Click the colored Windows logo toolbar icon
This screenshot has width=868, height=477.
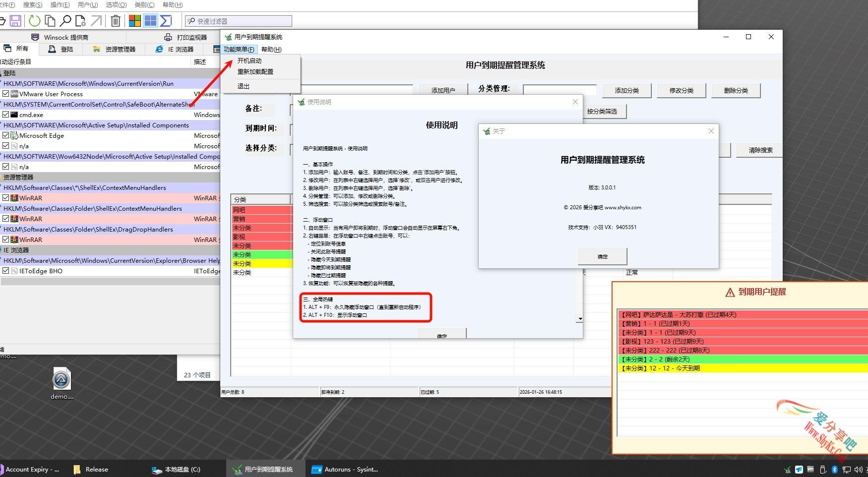point(134,21)
